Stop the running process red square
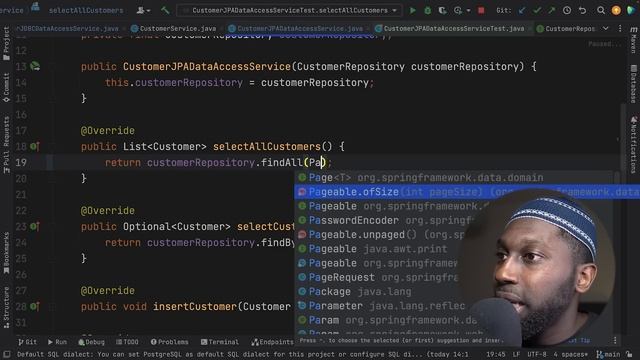The image size is (640, 360). (x=481, y=10)
